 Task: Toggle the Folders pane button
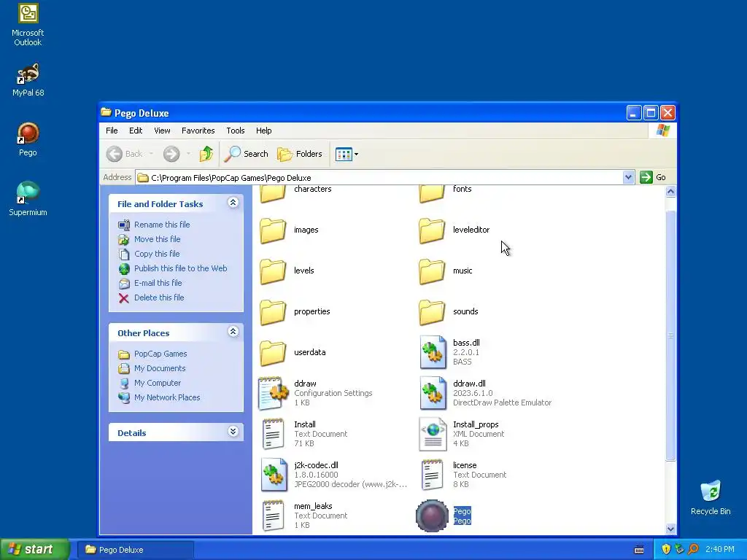(x=300, y=154)
